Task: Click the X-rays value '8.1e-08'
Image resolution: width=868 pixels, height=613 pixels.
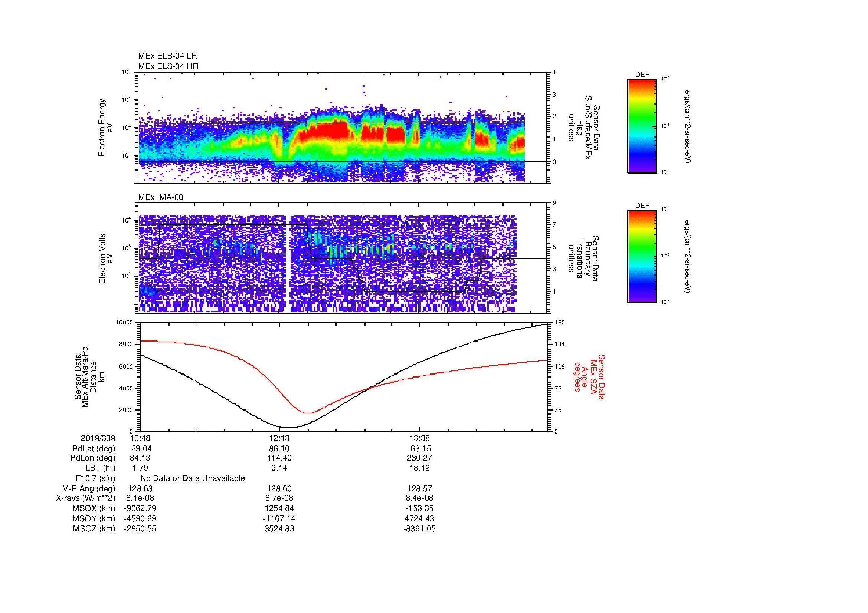Action: coord(140,498)
